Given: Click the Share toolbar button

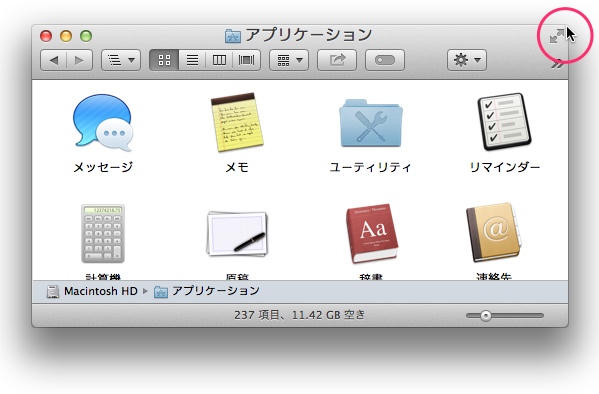Looking at the screenshot, I should coord(337,60).
